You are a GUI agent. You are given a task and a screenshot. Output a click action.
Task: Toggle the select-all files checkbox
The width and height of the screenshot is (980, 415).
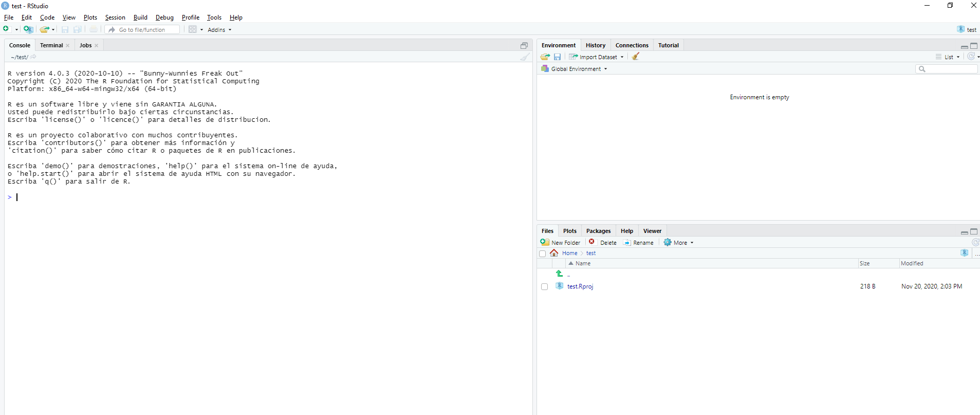(542, 254)
